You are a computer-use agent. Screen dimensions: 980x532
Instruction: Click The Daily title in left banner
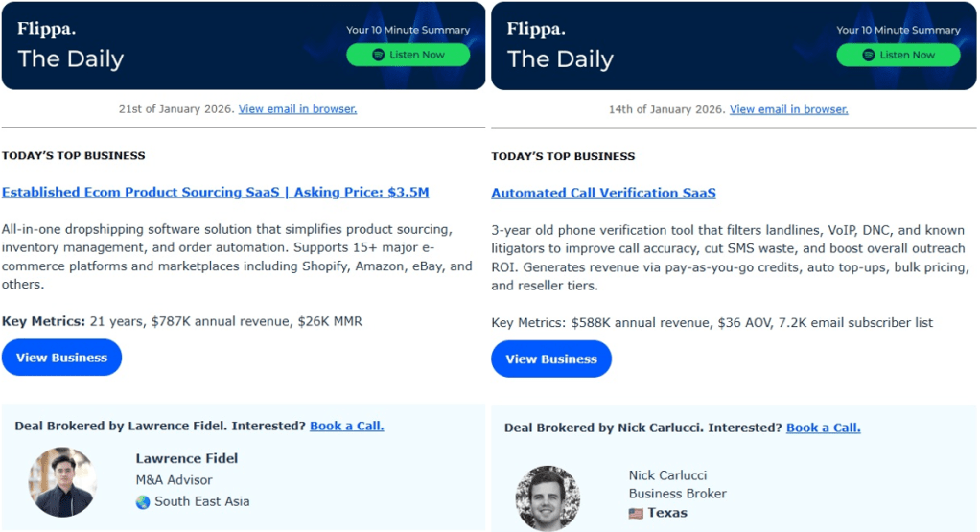[x=71, y=58]
